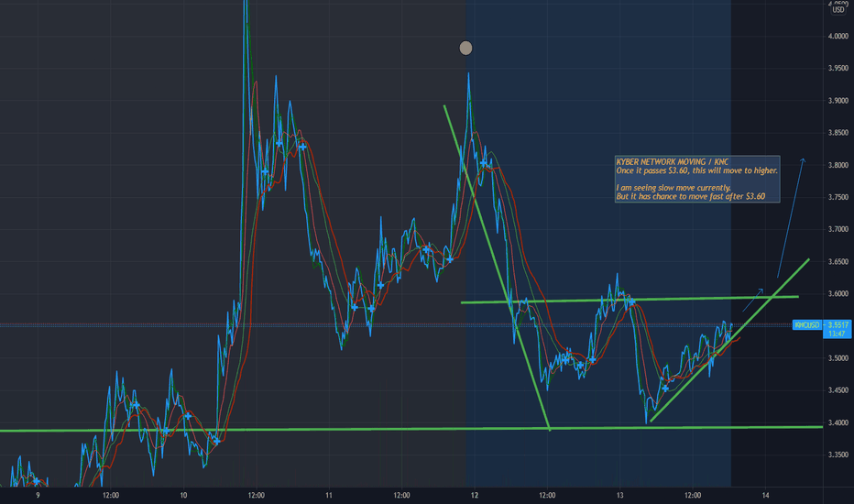Click the 4.0000 price axis label
Image resolution: width=854 pixels, height=504 pixels.
tap(838, 37)
